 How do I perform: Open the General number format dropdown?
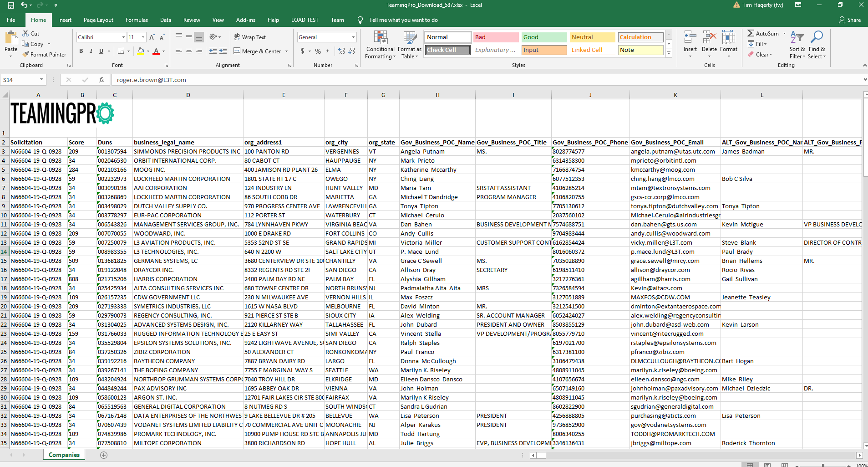click(x=353, y=37)
